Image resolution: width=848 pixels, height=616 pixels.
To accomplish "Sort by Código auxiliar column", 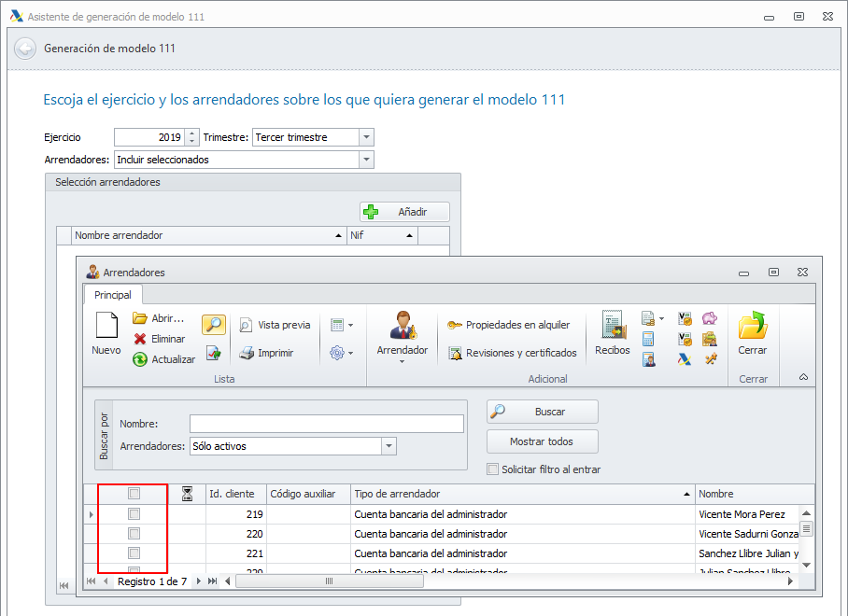I will (308, 494).
